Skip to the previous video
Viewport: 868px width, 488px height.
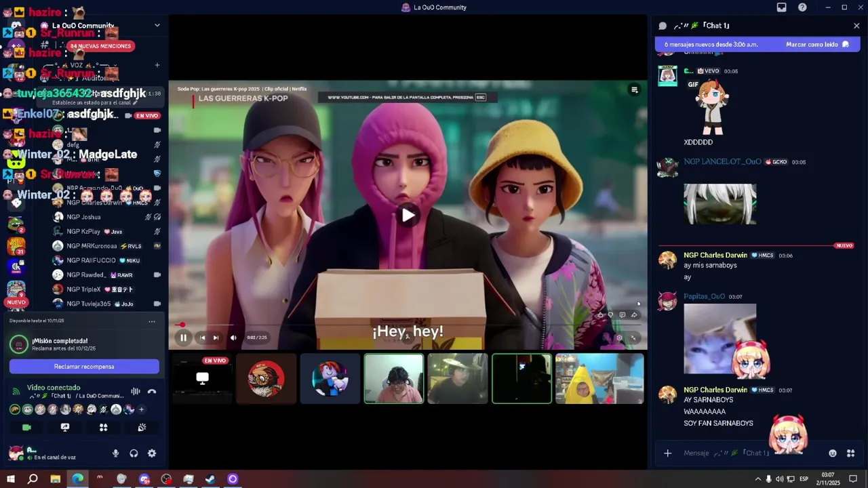coord(202,338)
